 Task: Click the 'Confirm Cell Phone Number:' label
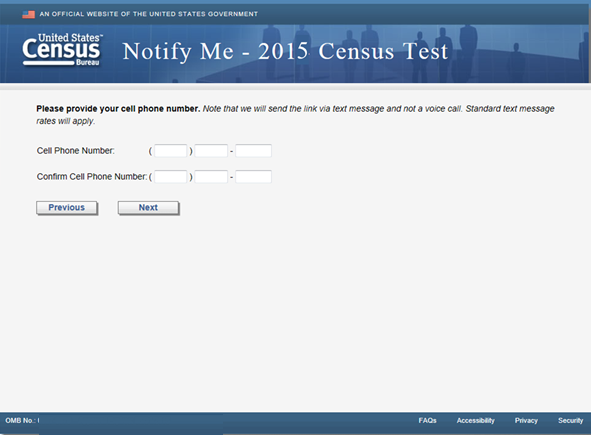coord(92,177)
